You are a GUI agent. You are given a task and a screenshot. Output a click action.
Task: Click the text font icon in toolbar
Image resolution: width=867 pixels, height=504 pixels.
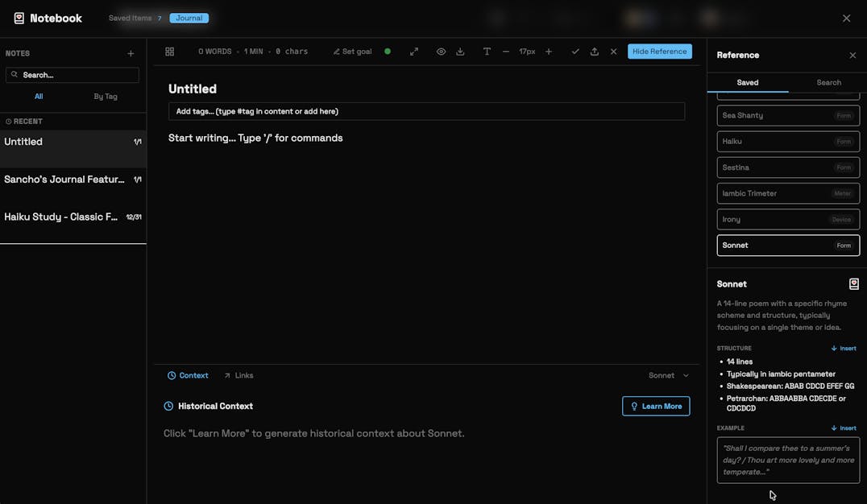tap(487, 52)
